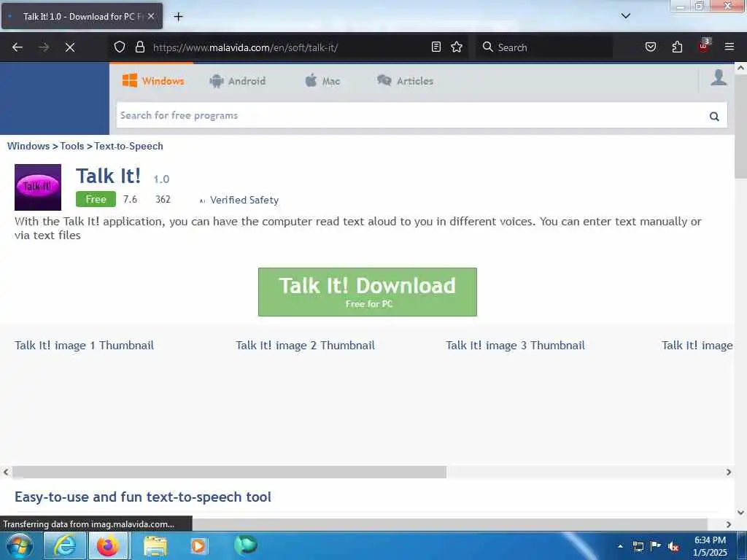Click the URL address bar
The width and height of the screenshot is (747, 560).
click(x=290, y=47)
